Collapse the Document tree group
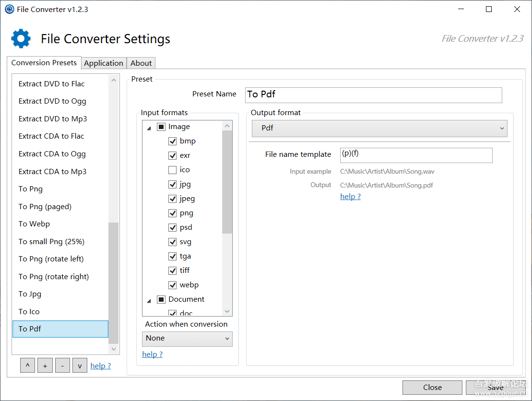The image size is (532, 401). click(149, 300)
